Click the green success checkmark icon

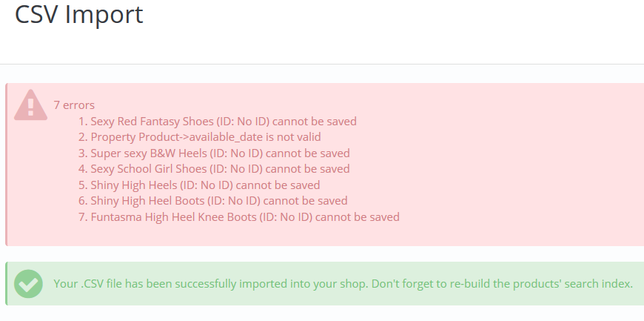pos(29,283)
